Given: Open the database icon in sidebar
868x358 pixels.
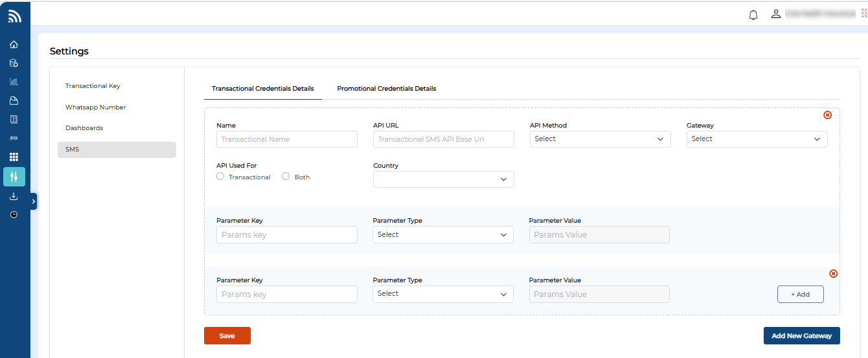Looking at the screenshot, I should point(14,63).
